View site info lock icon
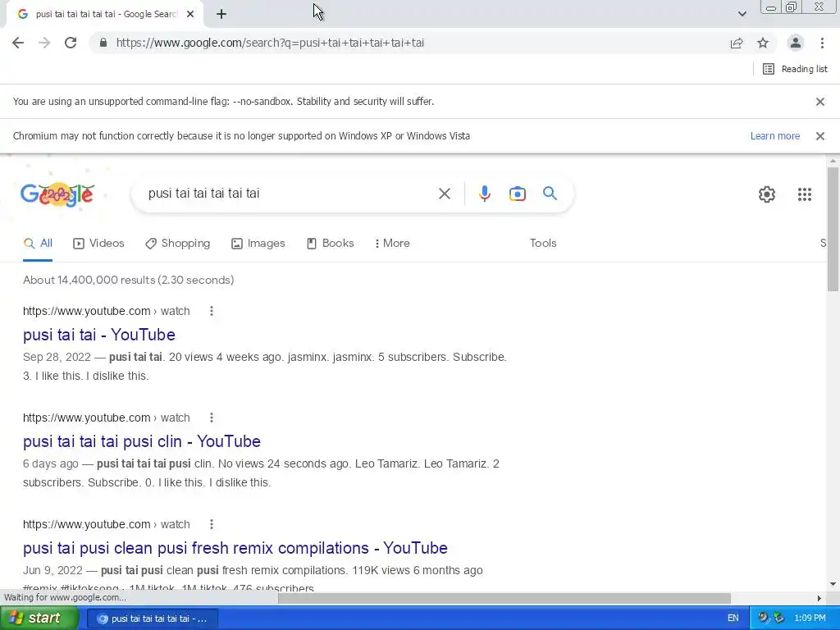Viewport: 840px width, 630px height. [103, 43]
